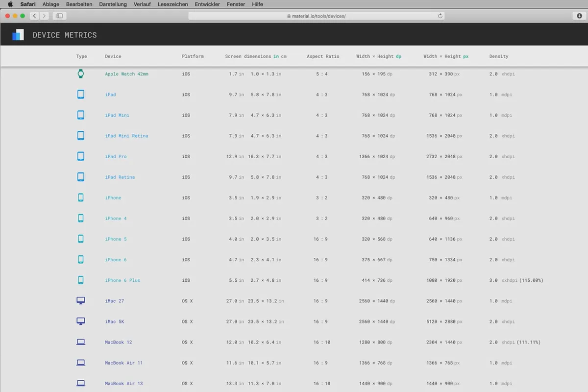Click the tablet icon next to iPad Pro
Viewport: 588px width, 392px height.
tap(81, 156)
